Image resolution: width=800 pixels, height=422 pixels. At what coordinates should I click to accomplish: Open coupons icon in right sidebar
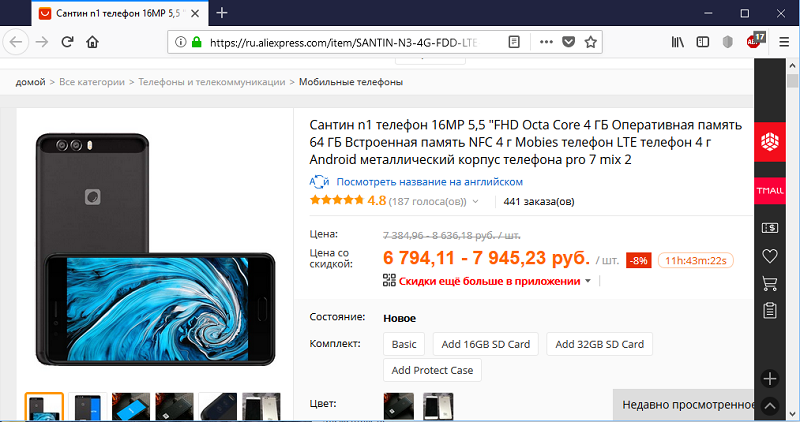tap(769, 228)
